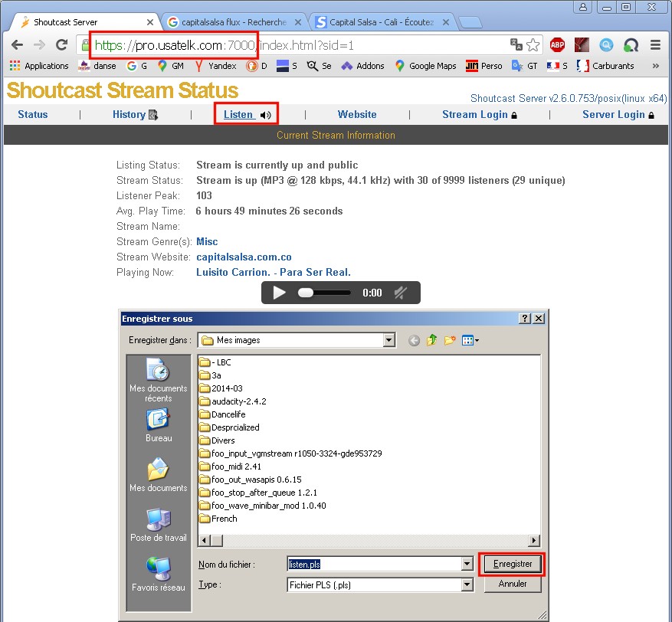
Task: Open the History page link
Action: tap(135, 114)
